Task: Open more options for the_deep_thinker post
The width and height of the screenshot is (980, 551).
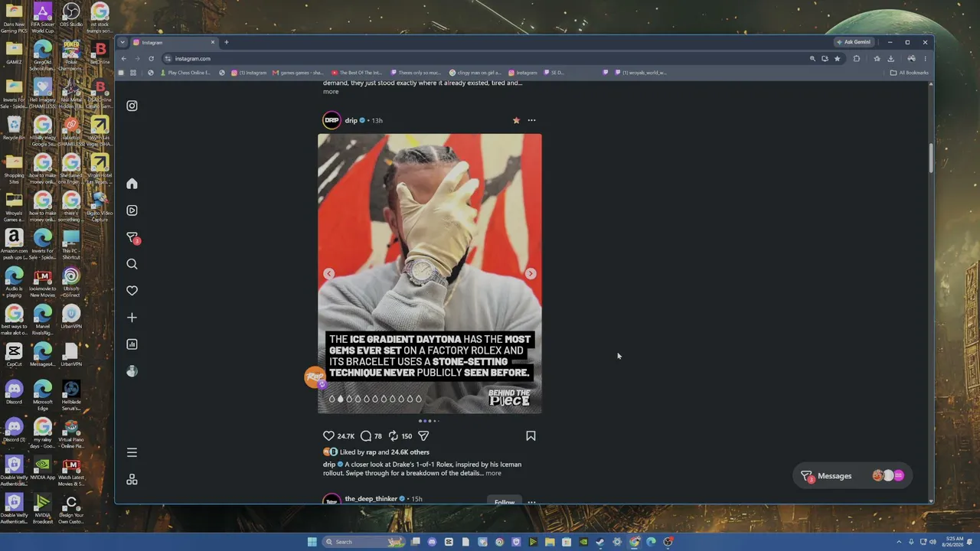Action: [x=531, y=502]
